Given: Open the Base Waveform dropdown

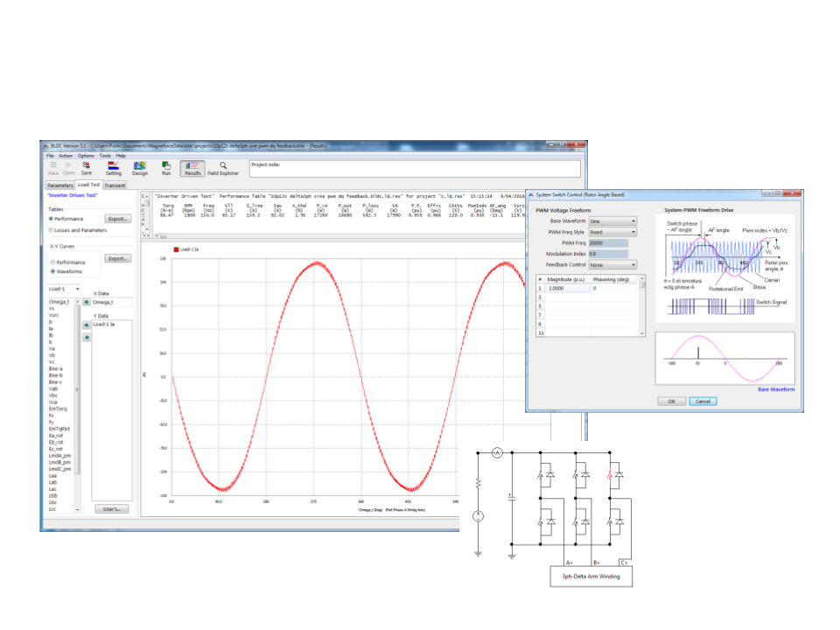Looking at the screenshot, I should point(612,221).
